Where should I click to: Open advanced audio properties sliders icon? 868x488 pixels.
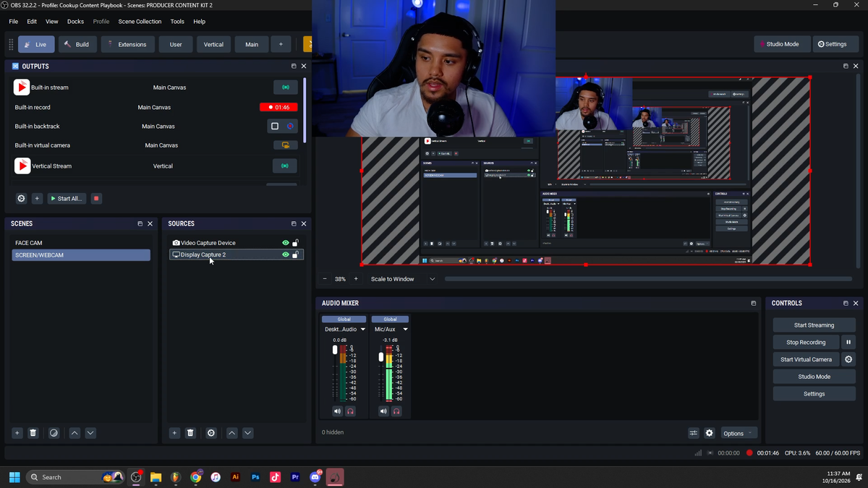point(694,433)
